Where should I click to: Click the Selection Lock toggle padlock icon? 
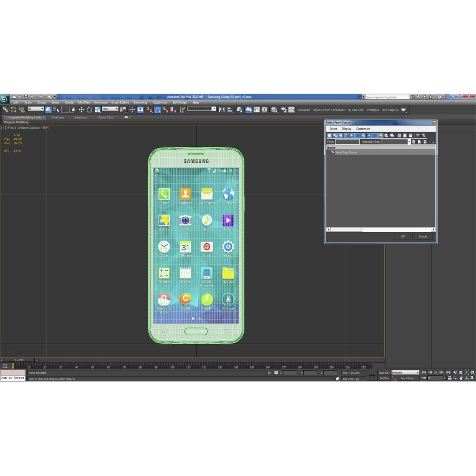pos(269,372)
